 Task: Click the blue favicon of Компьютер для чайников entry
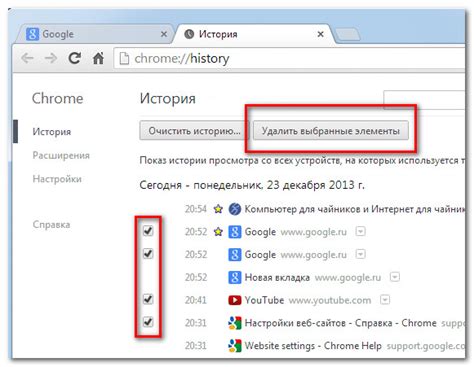pyautogui.click(x=235, y=209)
